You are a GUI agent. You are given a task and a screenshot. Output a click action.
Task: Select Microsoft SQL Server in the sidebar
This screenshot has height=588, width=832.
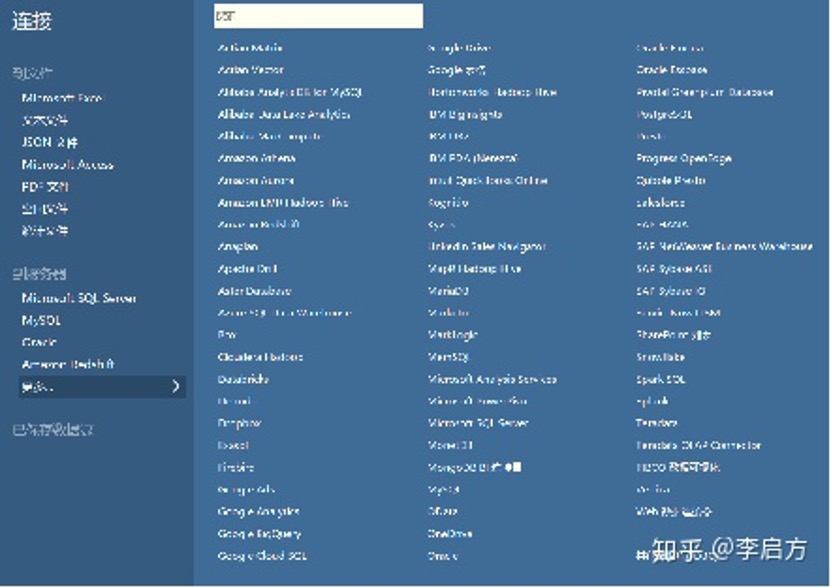(x=79, y=298)
